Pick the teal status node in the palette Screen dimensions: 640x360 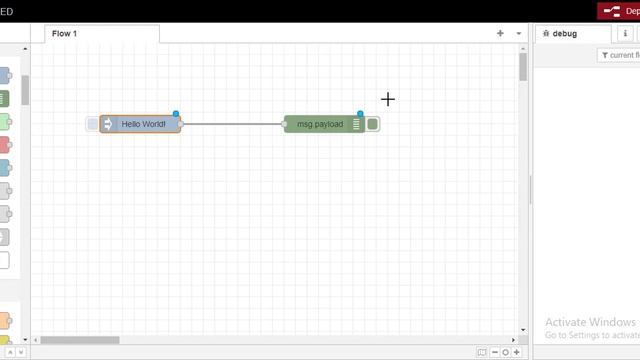pos(5,168)
